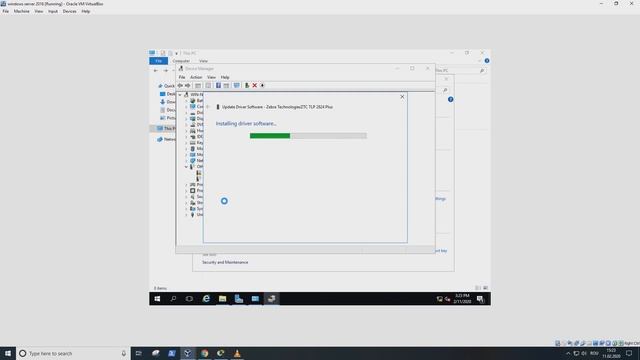Open Security and Maintenance link
This screenshot has width=640, height=360.
225,262
